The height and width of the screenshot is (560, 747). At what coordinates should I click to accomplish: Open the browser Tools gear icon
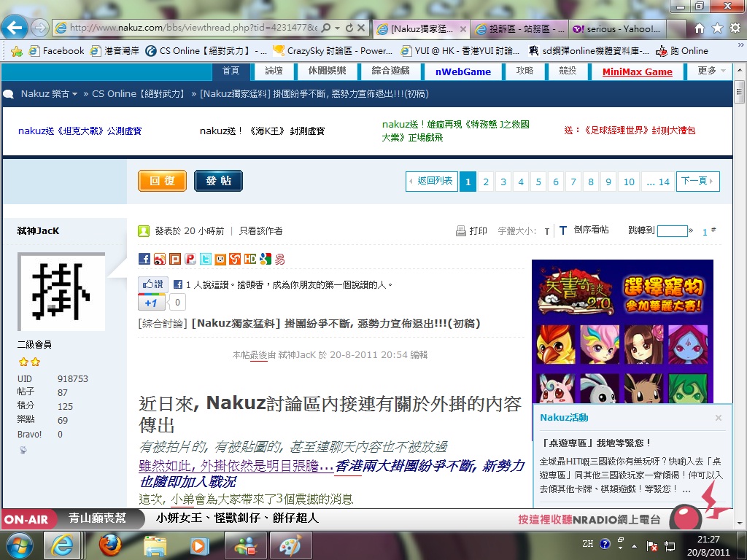[735, 28]
